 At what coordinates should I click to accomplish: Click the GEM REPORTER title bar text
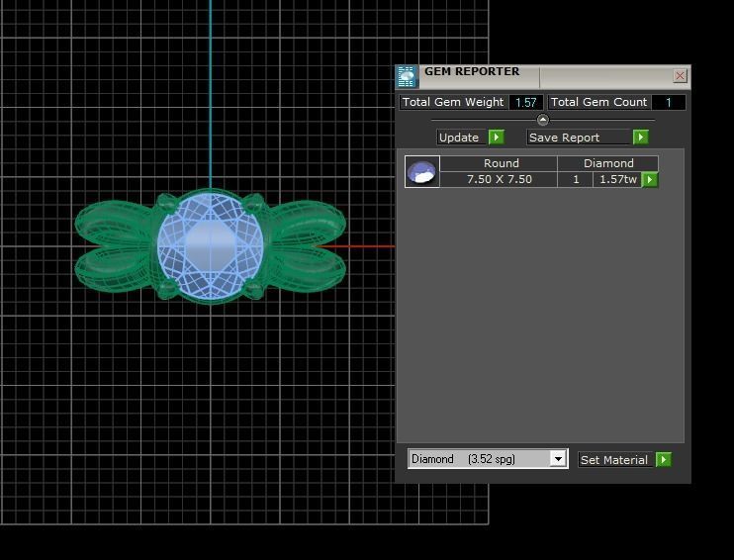click(x=472, y=71)
